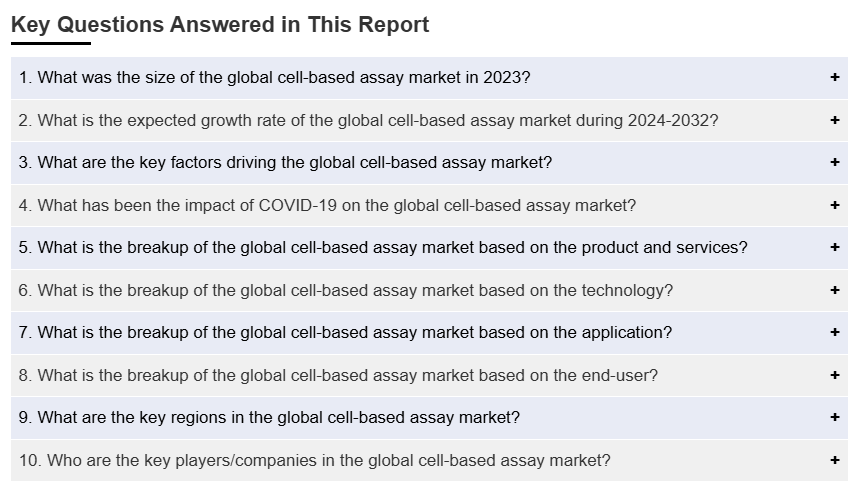Expand question 5 on product and services breakup
Screen dimensions: 857x492
[x=383, y=247]
